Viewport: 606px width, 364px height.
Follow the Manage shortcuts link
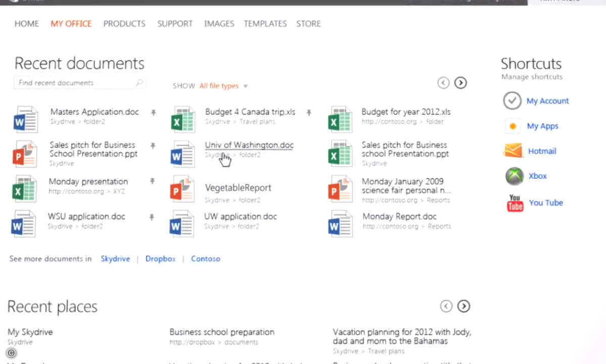coord(531,76)
